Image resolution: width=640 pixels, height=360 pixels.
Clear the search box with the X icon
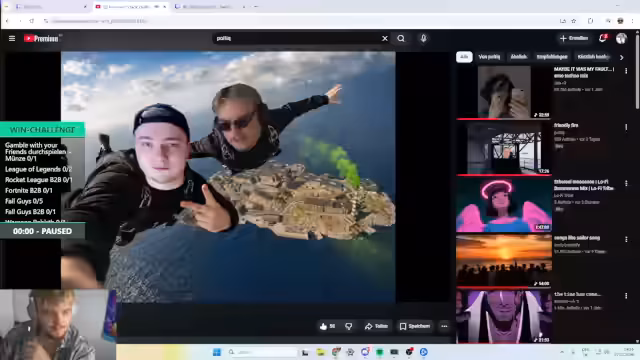tap(384, 38)
